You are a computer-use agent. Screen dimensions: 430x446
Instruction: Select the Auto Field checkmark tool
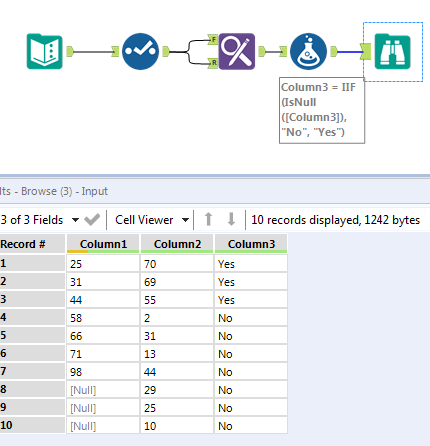[x=140, y=51]
